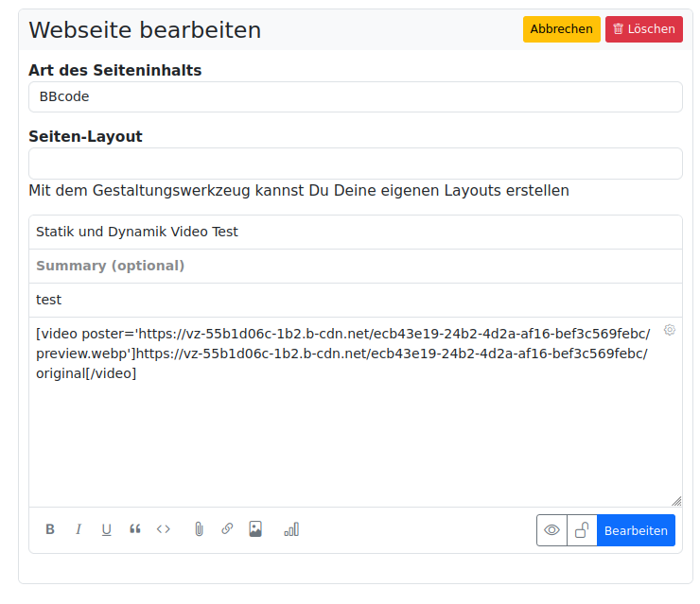Attach a file with paperclip icon
The width and height of the screenshot is (700, 604).
199,529
